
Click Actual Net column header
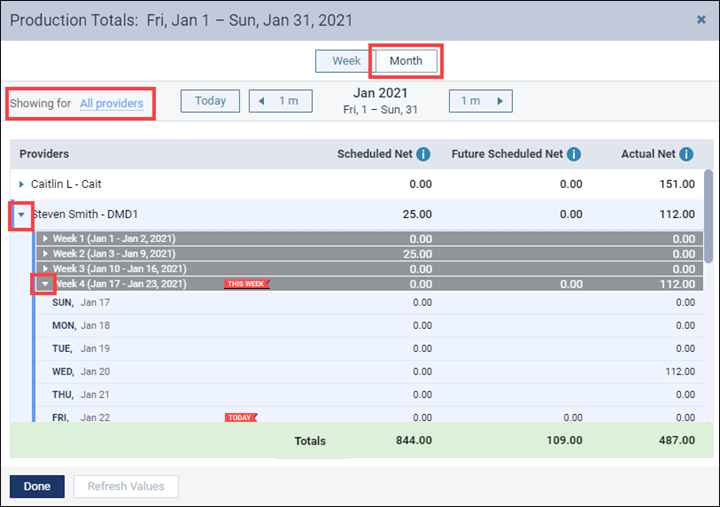click(648, 154)
